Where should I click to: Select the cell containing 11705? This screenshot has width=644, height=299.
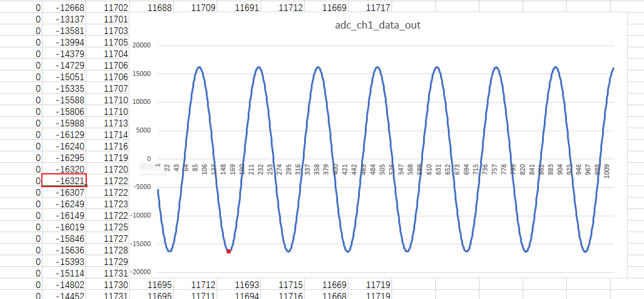(x=108, y=43)
